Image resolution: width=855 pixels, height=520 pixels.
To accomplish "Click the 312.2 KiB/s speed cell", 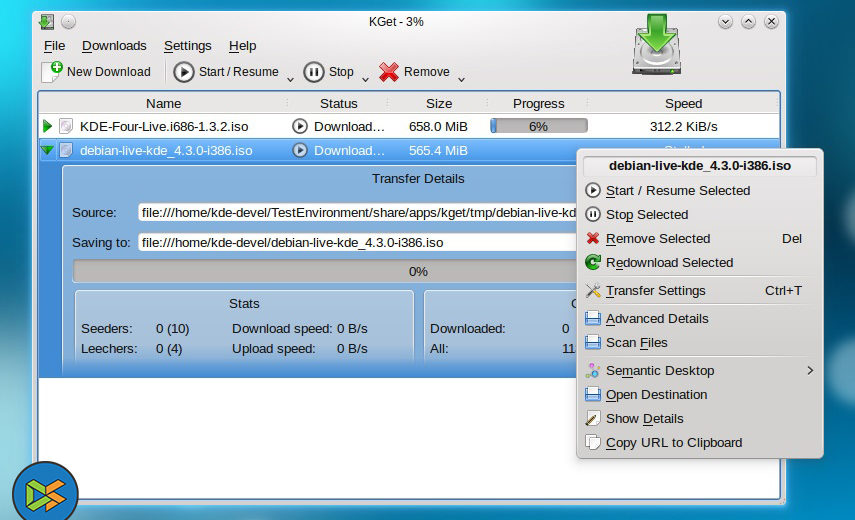I will click(683, 126).
